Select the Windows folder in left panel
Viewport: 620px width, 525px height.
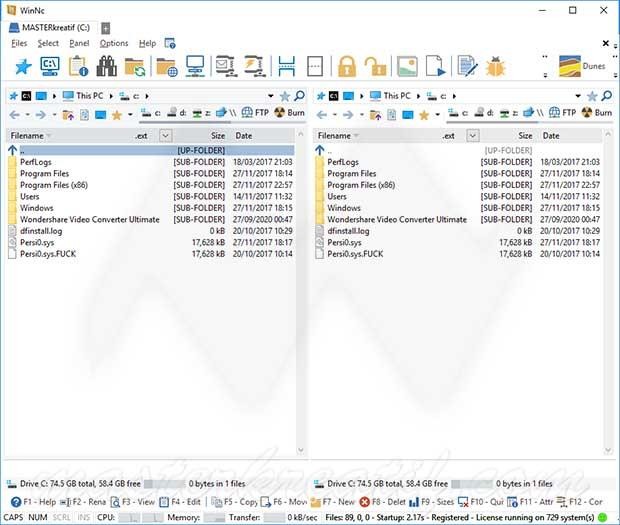(36, 208)
